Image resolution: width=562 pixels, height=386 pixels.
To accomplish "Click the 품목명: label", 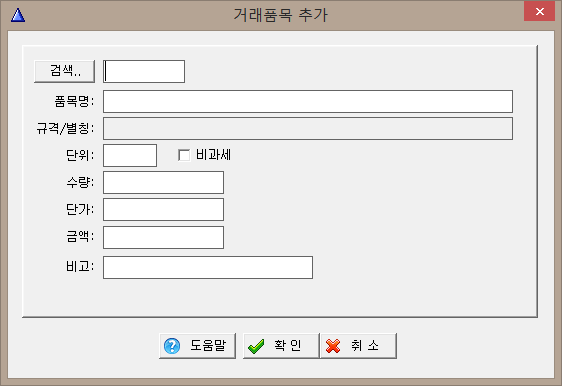I will coord(74,101).
